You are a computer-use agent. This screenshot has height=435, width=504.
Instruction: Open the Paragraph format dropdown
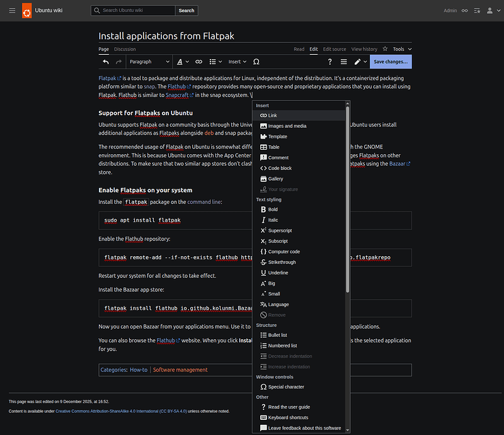pos(149,61)
